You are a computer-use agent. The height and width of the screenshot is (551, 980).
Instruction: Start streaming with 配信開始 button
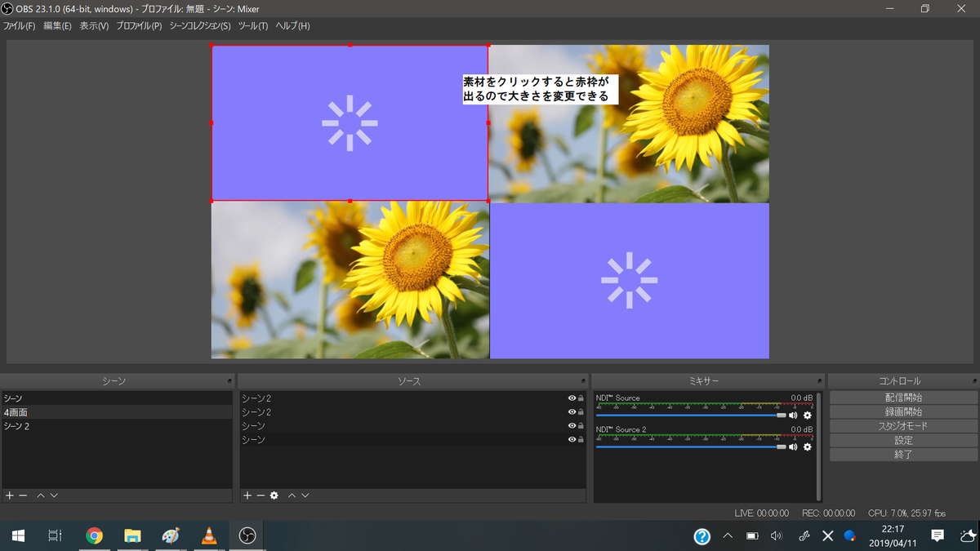[903, 398]
